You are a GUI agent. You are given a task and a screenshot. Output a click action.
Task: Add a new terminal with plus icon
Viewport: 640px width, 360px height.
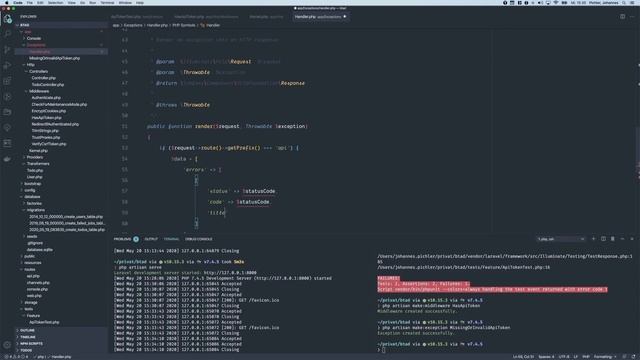[x=593, y=239]
